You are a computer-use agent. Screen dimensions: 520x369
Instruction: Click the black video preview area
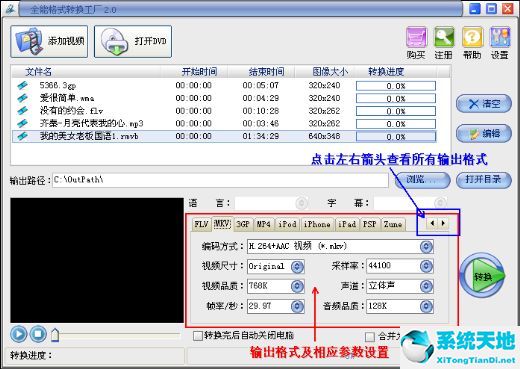pos(97,260)
